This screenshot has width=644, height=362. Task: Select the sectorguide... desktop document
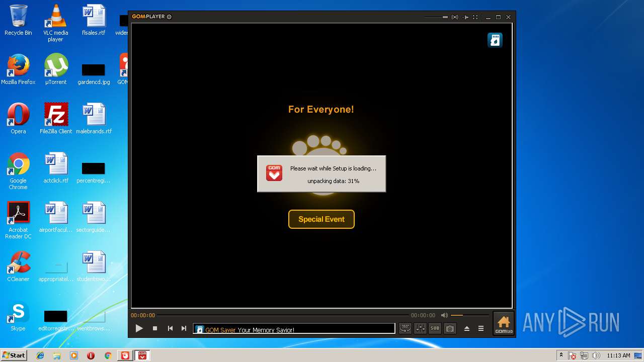(x=94, y=217)
